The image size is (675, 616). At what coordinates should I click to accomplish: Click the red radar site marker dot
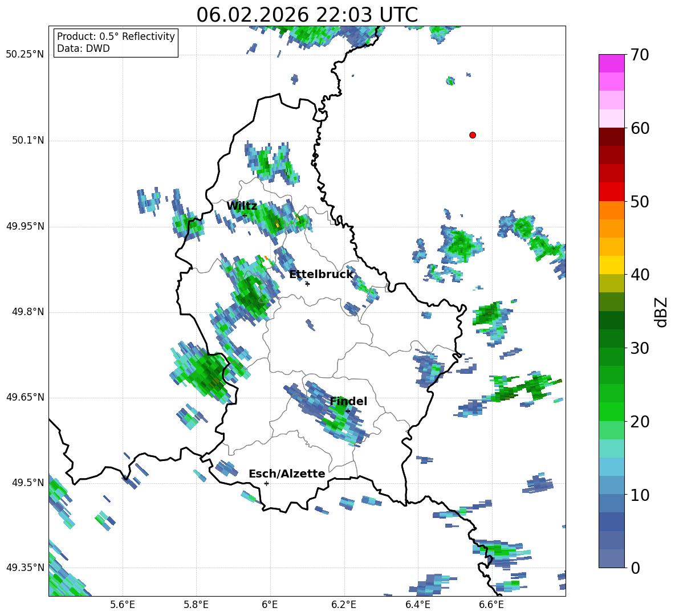[473, 135]
